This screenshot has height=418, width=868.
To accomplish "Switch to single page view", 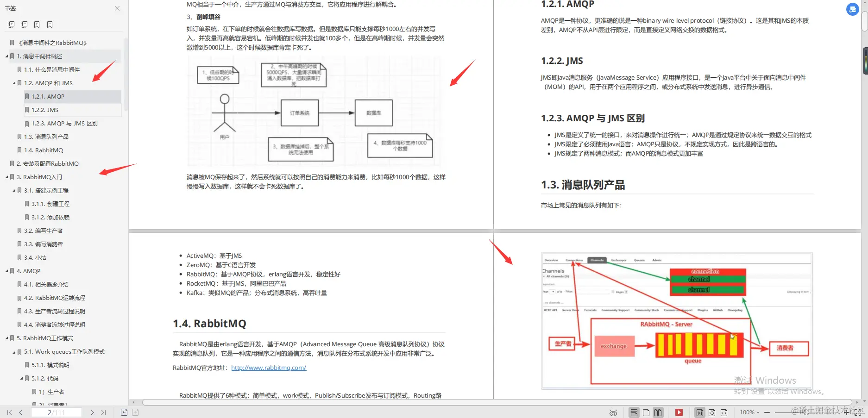I will [646, 412].
